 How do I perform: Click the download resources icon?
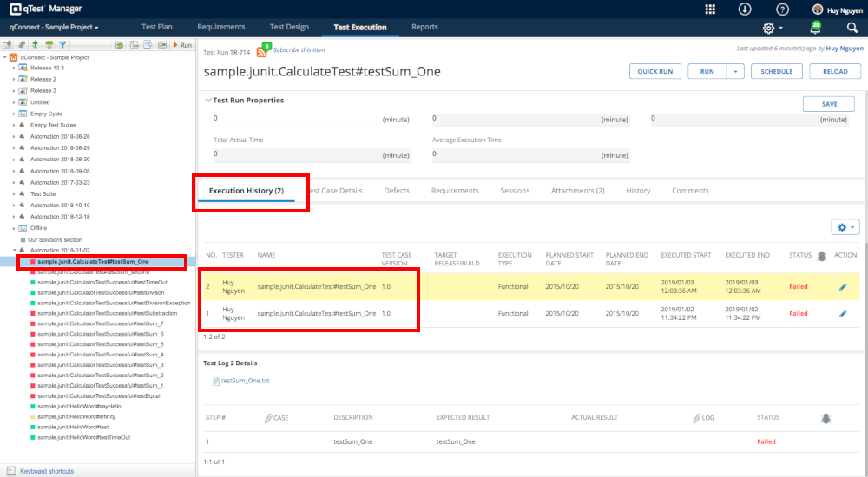tap(745, 9)
